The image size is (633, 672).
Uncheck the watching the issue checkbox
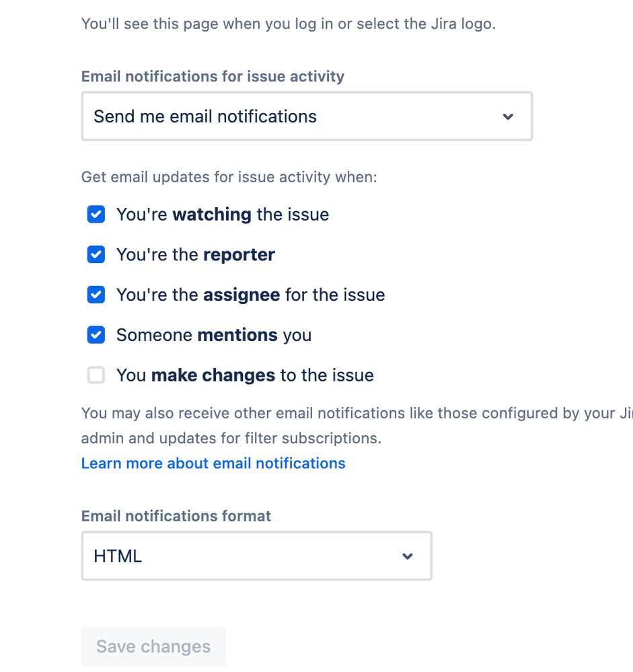tap(96, 215)
